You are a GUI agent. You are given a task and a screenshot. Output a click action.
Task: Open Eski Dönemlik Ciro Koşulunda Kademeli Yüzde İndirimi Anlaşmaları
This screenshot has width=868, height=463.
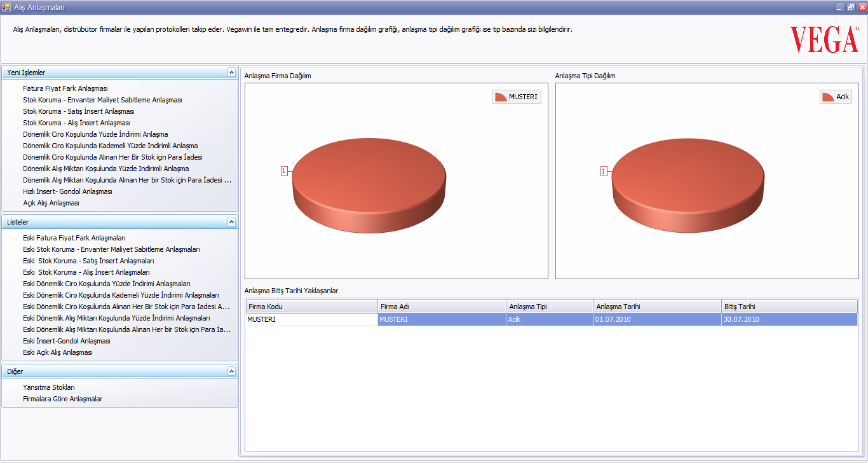pyautogui.click(x=121, y=295)
